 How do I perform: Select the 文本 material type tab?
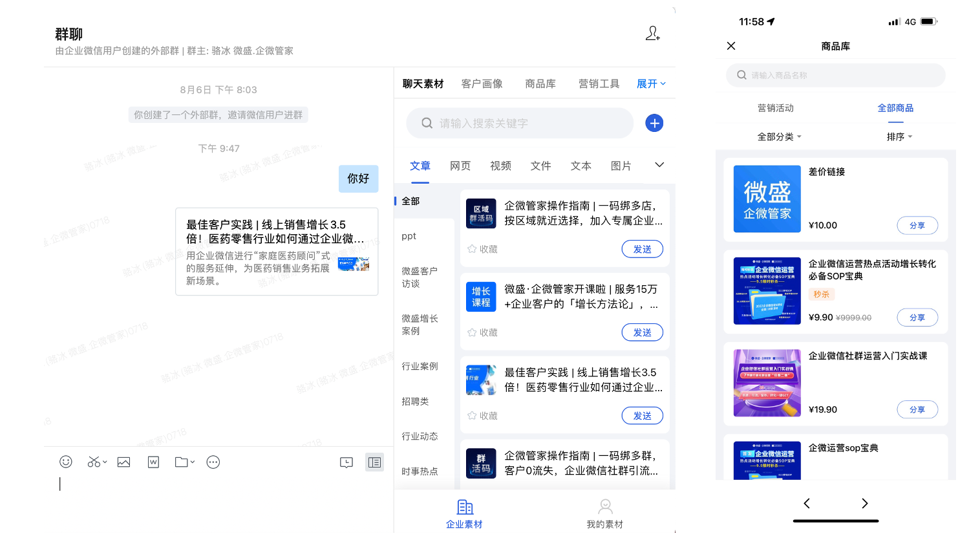tap(581, 166)
